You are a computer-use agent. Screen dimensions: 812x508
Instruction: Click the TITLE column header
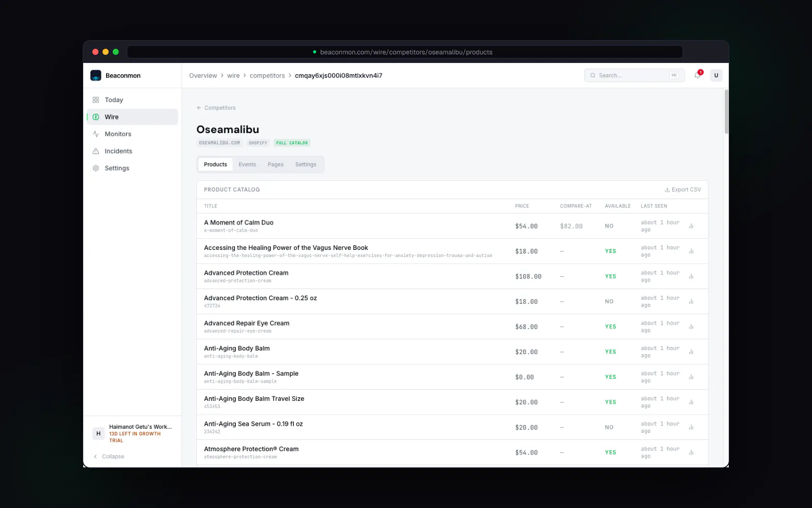point(211,206)
